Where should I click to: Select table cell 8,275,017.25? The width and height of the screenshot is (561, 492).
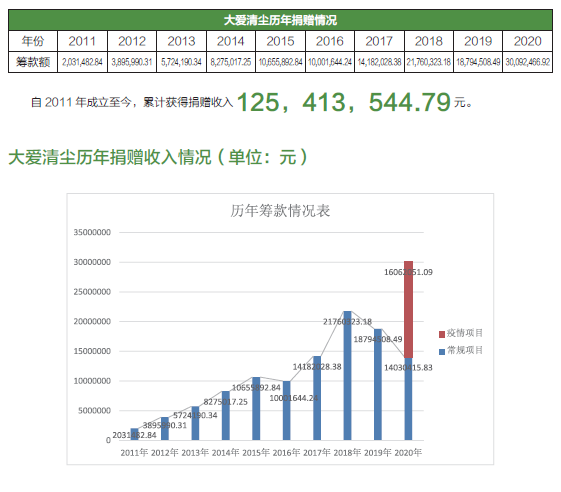[x=231, y=62]
